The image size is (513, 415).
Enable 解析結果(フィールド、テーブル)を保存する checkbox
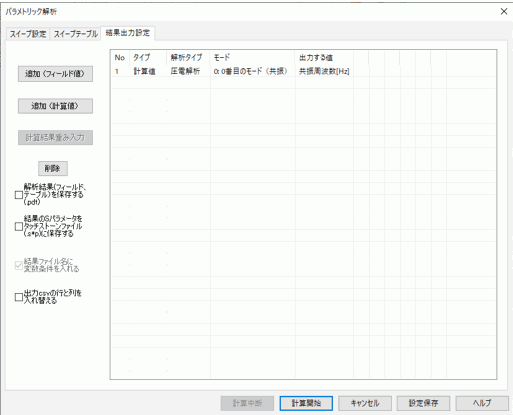(x=19, y=195)
